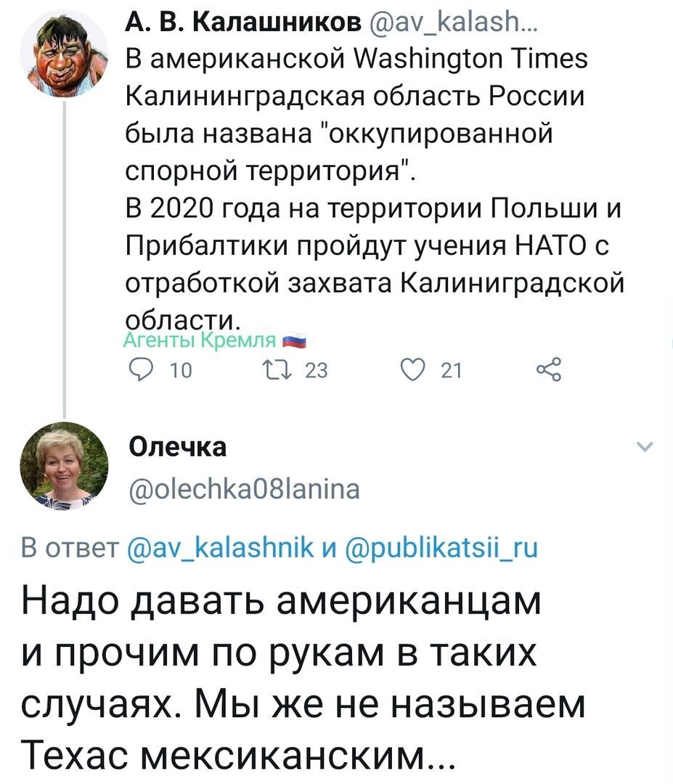Like the tweet with heart icon

(413, 370)
